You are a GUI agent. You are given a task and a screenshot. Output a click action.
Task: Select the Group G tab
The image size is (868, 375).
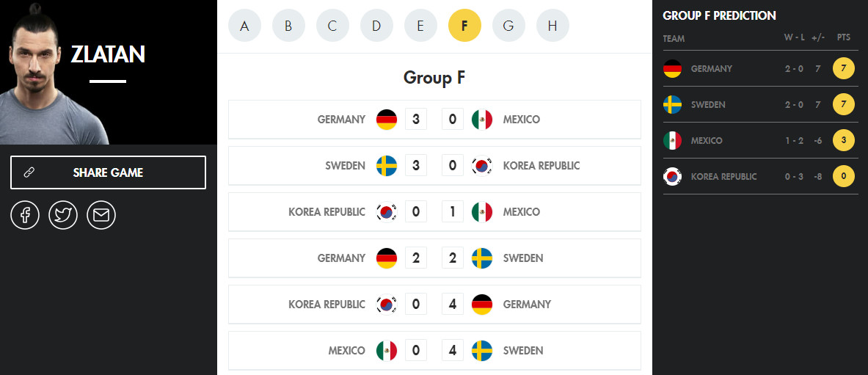click(508, 26)
